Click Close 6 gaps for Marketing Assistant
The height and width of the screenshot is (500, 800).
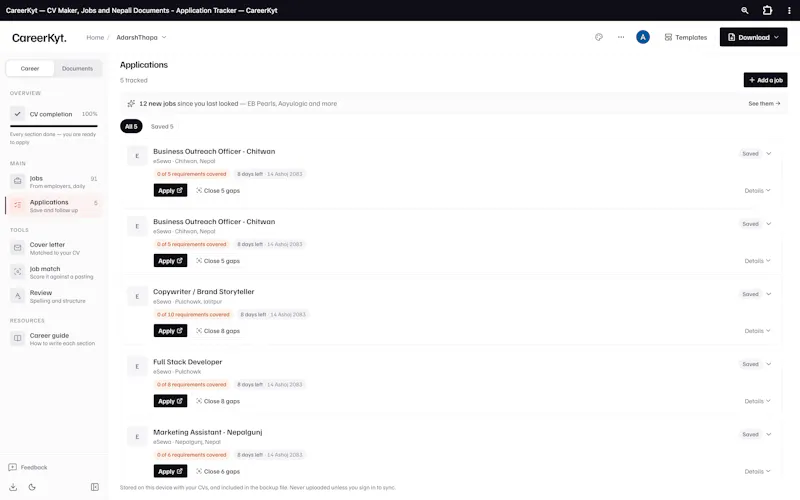[x=218, y=471]
